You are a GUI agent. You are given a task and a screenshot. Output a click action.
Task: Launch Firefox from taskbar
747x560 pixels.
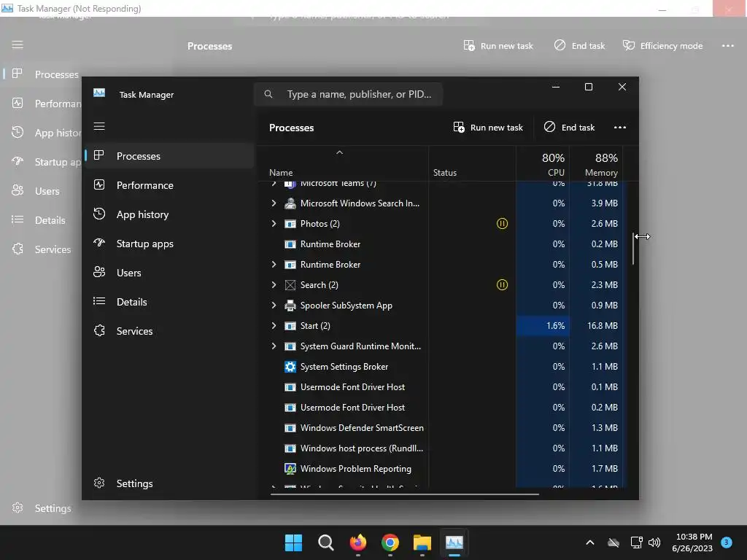coord(357,542)
